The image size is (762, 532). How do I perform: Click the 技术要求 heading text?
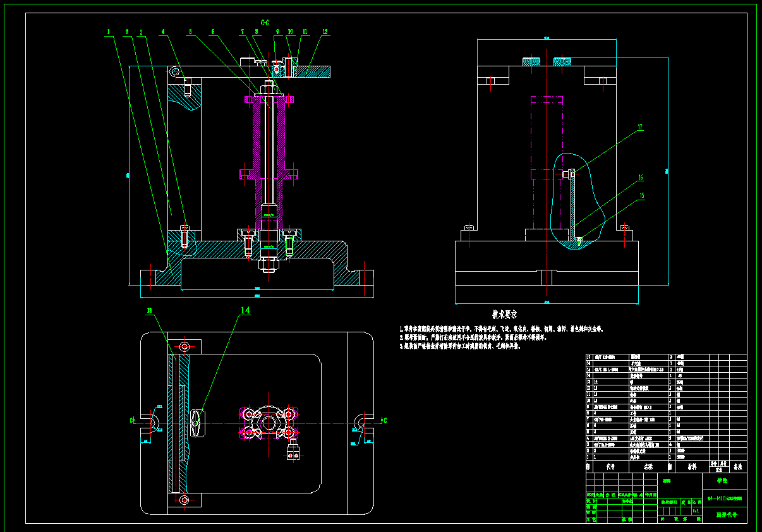pyautogui.click(x=505, y=314)
